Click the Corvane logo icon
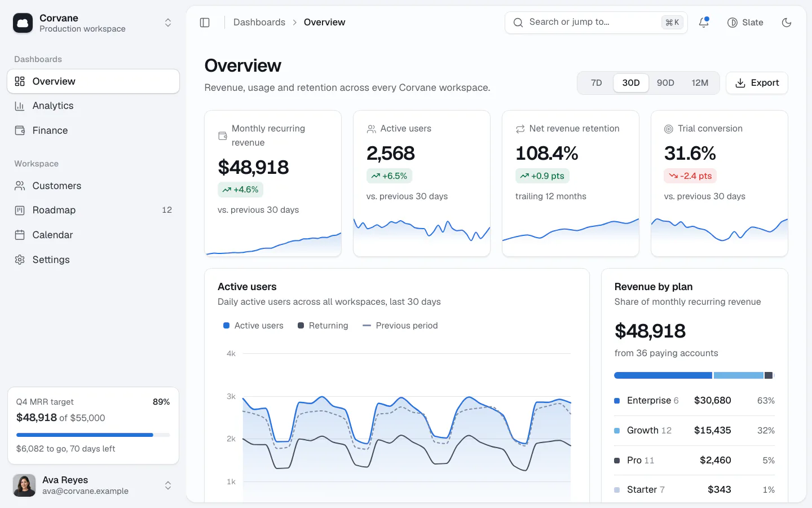Image resolution: width=812 pixels, height=508 pixels. [x=23, y=23]
